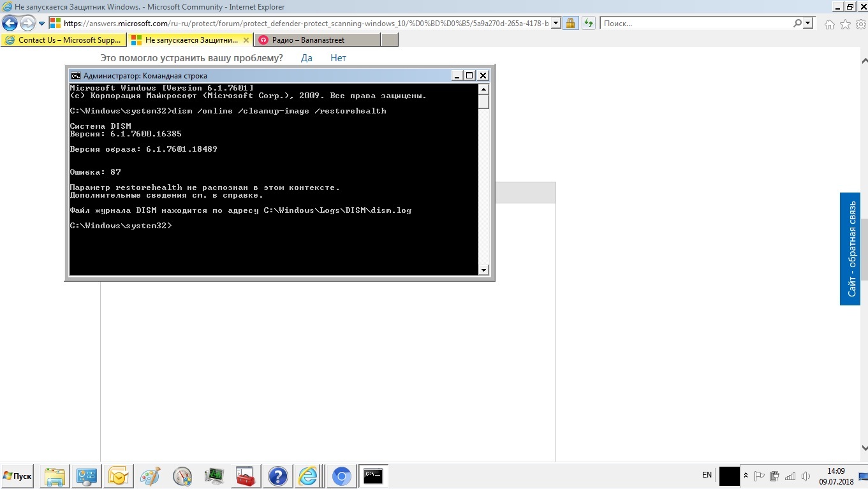Click the power plug tray icon
Viewport: 868px width, 489px height.
click(775, 476)
